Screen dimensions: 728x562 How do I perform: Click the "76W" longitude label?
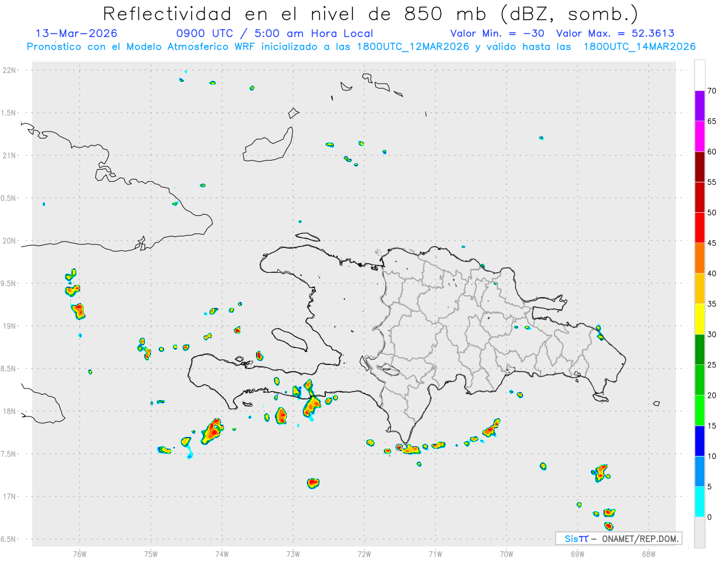pyautogui.click(x=79, y=554)
